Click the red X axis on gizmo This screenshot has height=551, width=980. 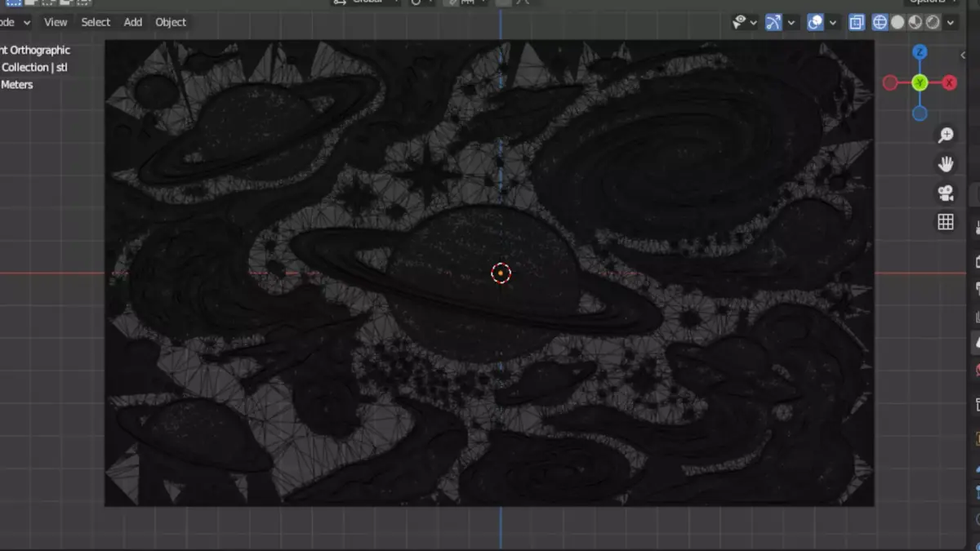pos(950,82)
